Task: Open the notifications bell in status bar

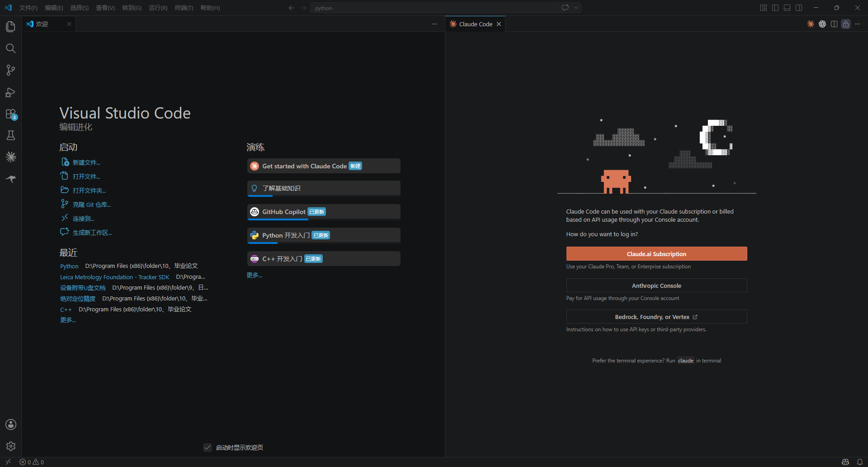Action: pos(860,462)
